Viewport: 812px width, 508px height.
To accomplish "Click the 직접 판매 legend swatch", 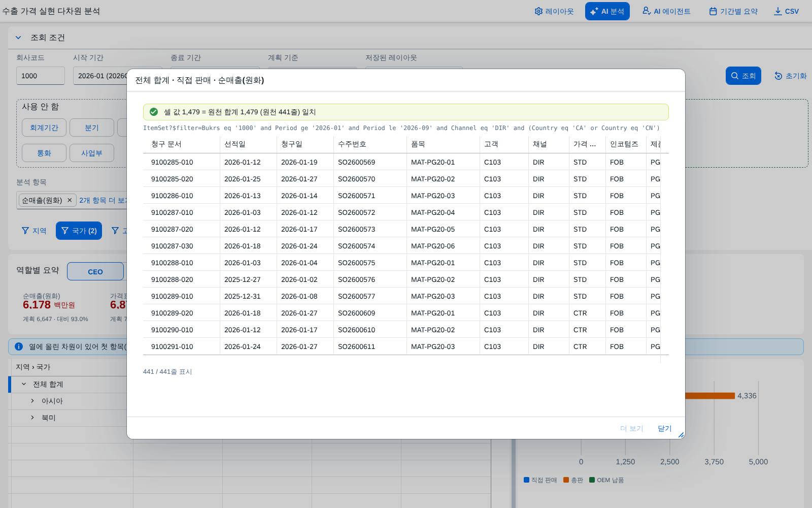I will coord(526,480).
